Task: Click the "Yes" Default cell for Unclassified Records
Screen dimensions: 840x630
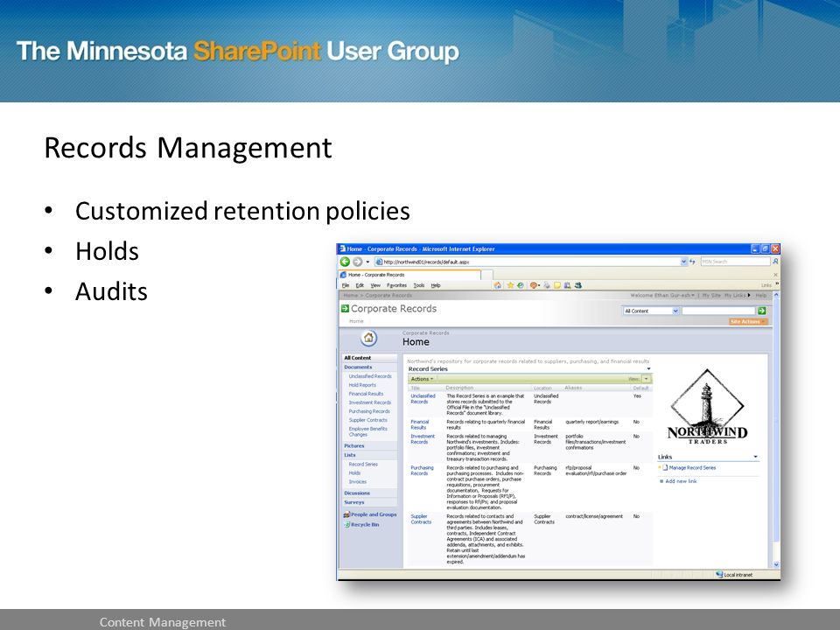Action: [637, 395]
